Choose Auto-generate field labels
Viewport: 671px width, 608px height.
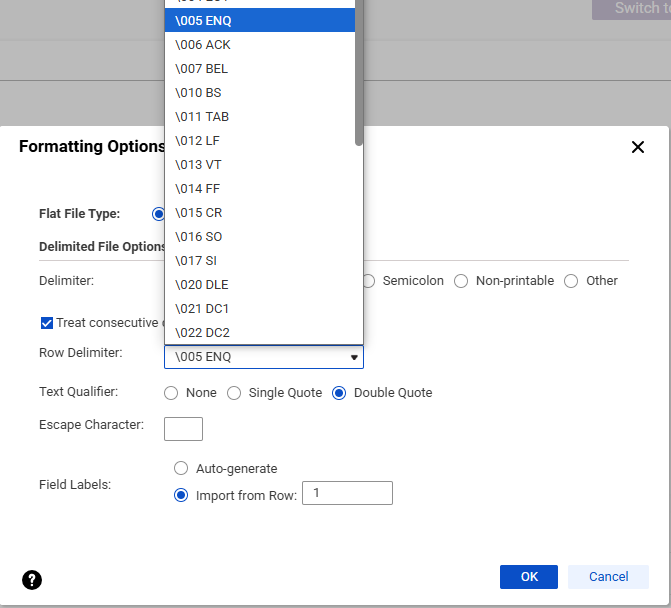[181, 468]
